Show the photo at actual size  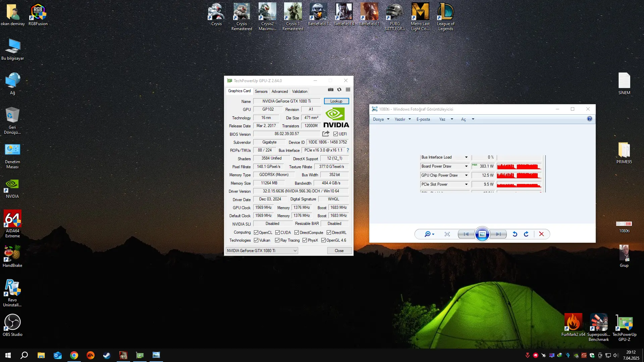447,234
